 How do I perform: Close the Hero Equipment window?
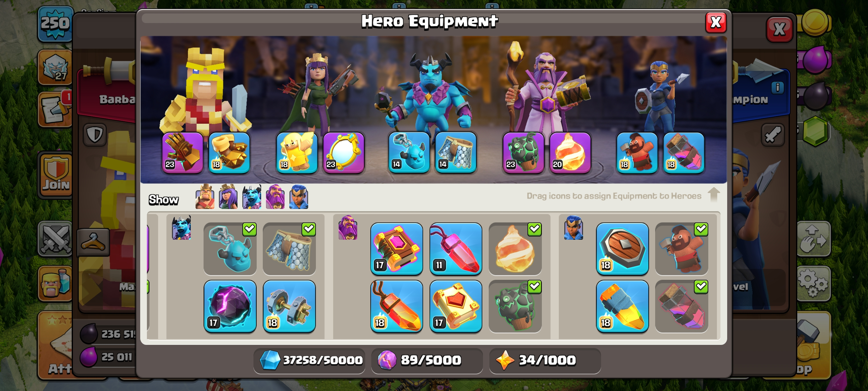716,23
